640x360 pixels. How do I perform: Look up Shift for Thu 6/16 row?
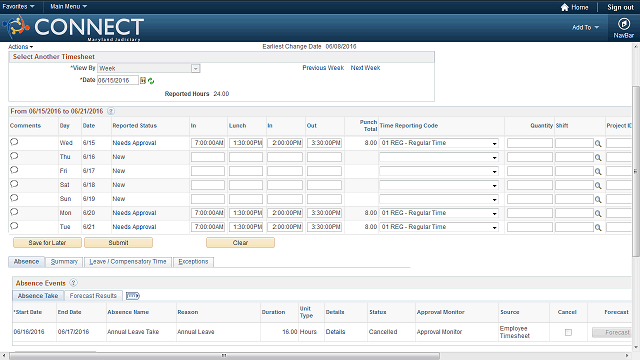598,158
